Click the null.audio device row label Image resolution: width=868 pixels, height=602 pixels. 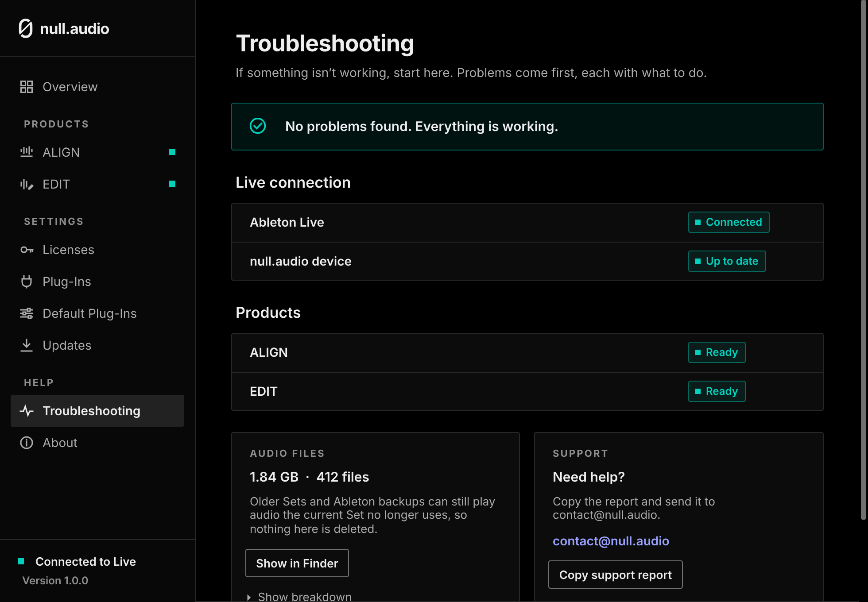tap(301, 261)
